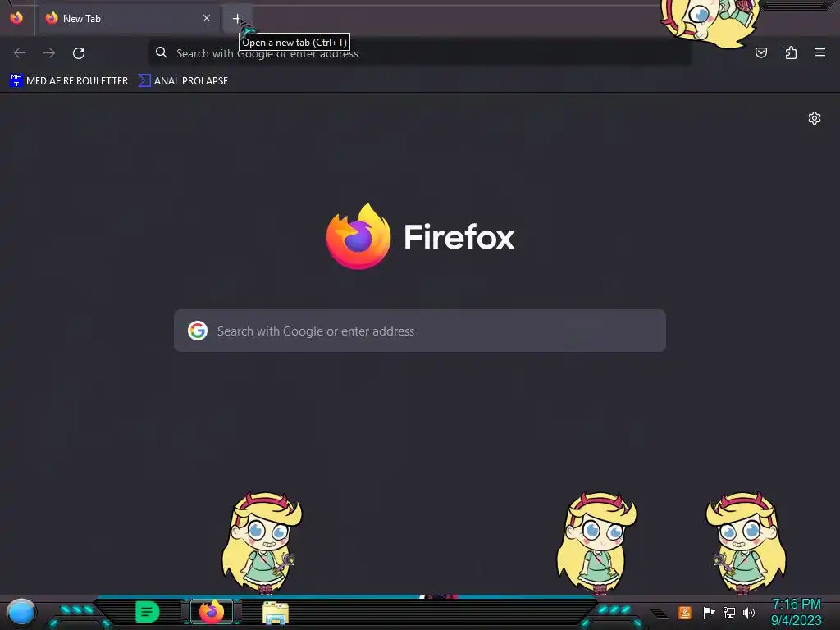840x630 pixels.
Task: Open green notes app on taskbar
Action: point(148,612)
